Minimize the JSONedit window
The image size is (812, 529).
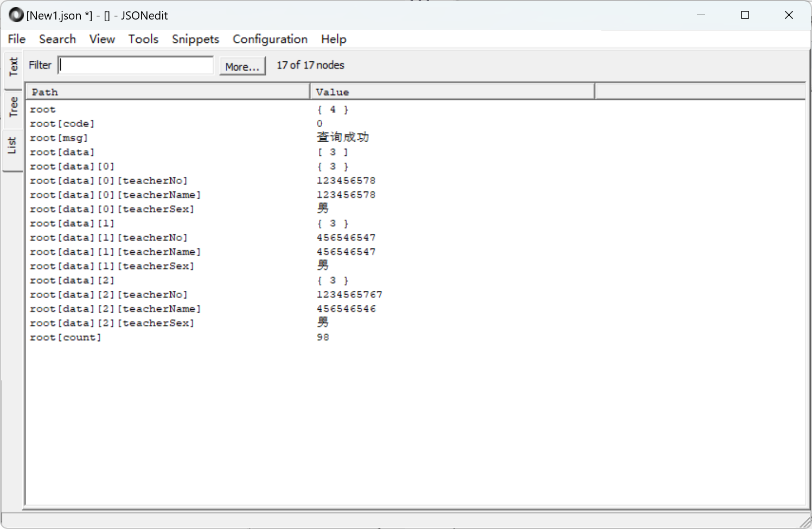point(701,15)
